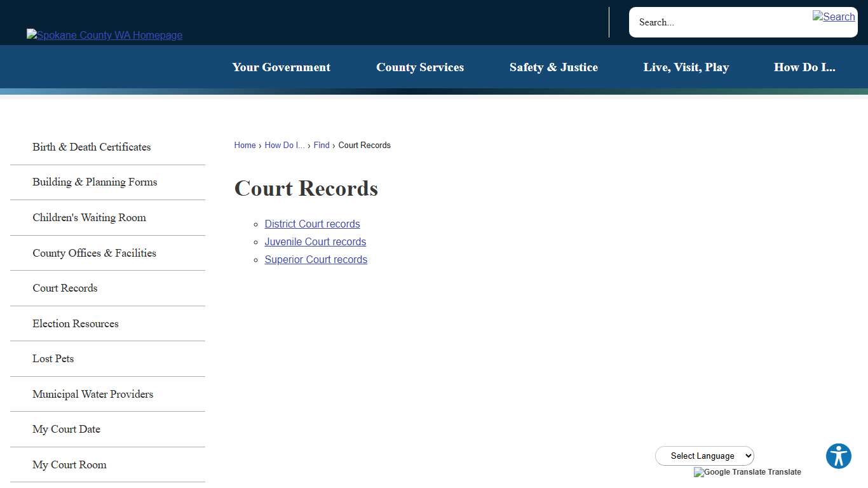
Task: Open the Your Government menu
Action: point(281,67)
